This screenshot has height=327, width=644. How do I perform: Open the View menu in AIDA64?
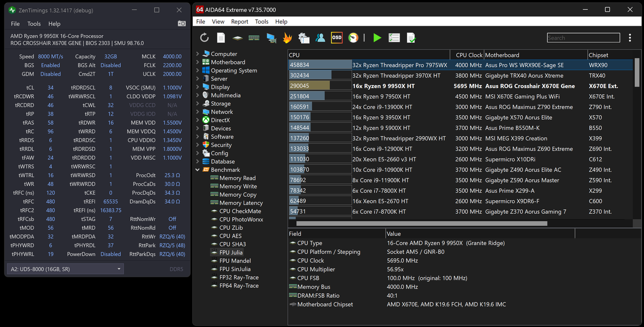pos(218,22)
